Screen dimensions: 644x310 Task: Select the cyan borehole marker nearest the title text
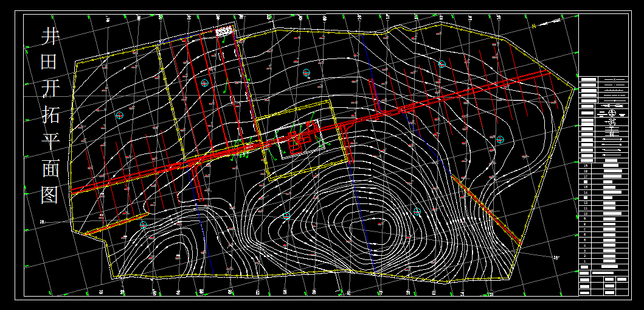point(120,116)
